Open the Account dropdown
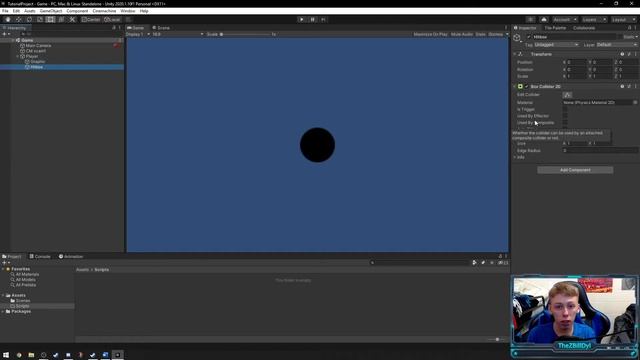This screenshot has width=640, height=360. [565, 20]
